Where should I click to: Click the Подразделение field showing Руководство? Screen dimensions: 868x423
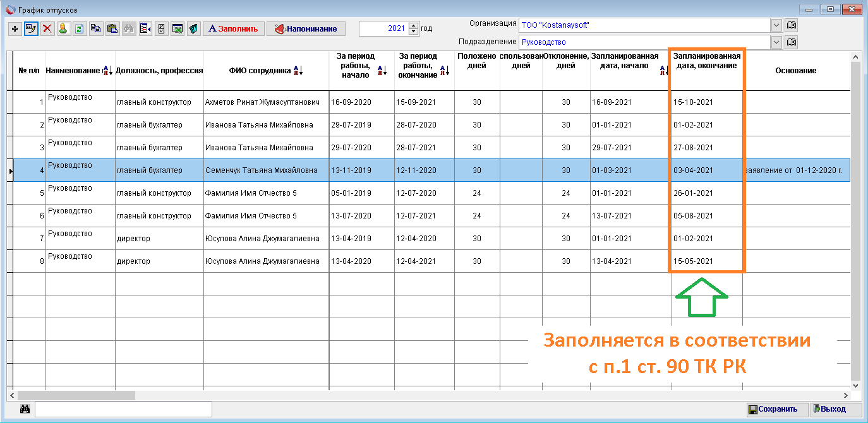pos(645,42)
